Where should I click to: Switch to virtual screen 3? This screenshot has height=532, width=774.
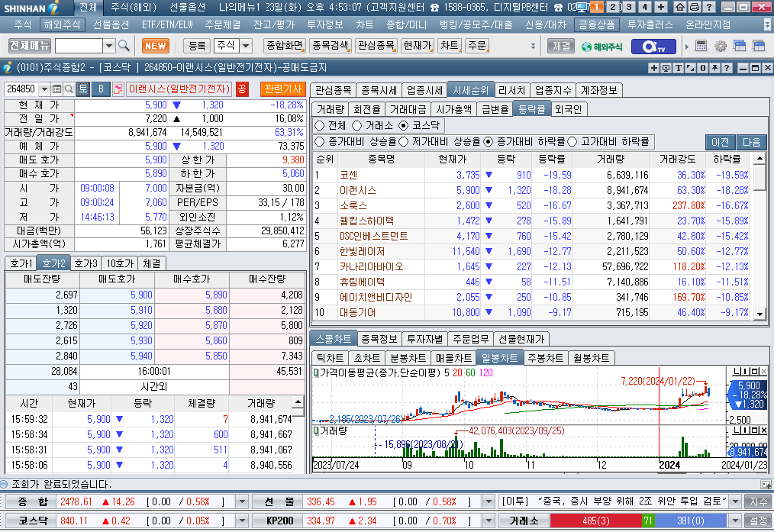tap(628, 7)
